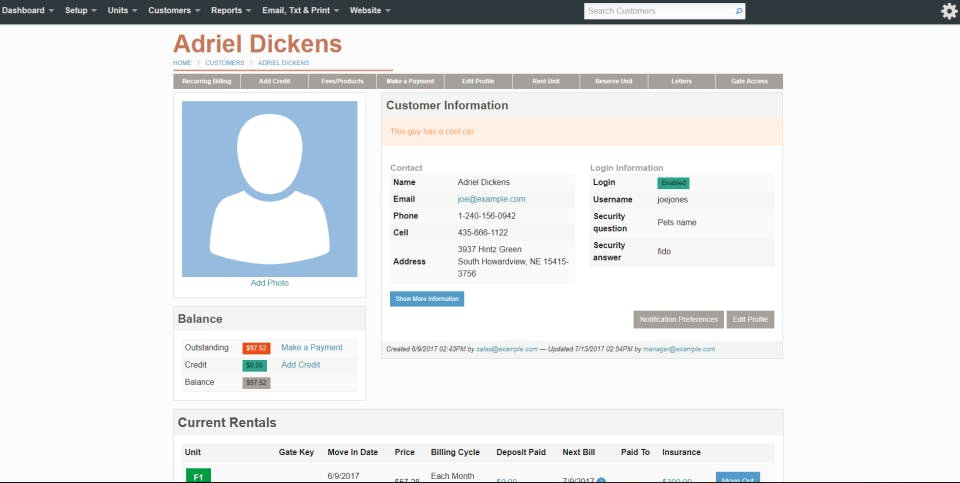
Task: Click the customer avatar placeholder image
Action: (x=269, y=189)
